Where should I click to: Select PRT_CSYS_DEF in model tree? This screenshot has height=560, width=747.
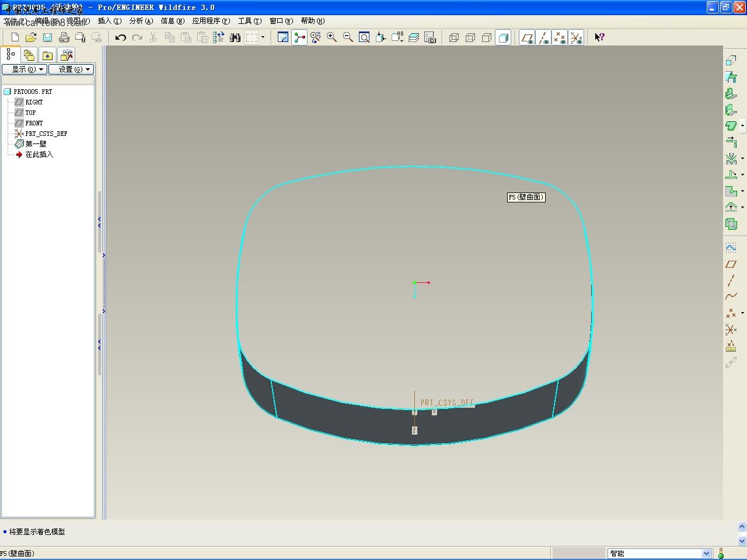(41, 134)
